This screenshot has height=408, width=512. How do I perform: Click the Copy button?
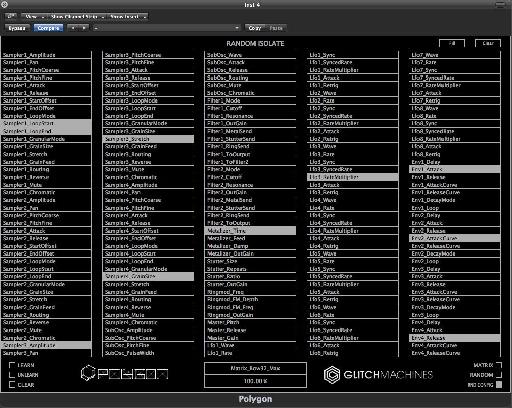pyautogui.click(x=255, y=28)
